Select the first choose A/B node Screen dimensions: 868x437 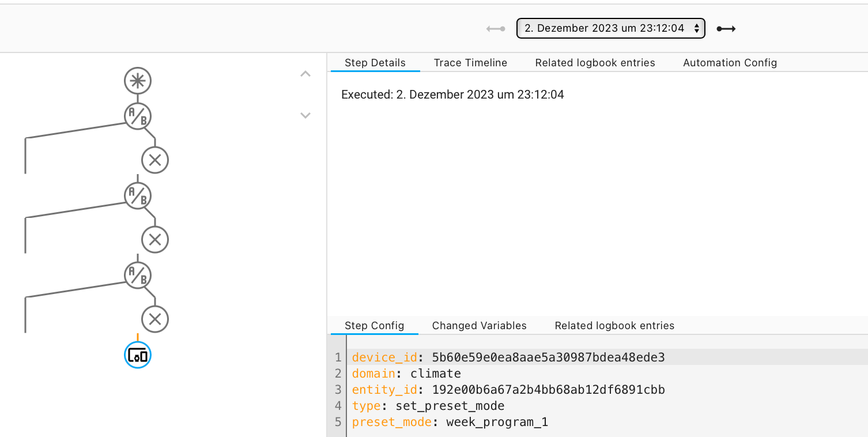pos(138,116)
